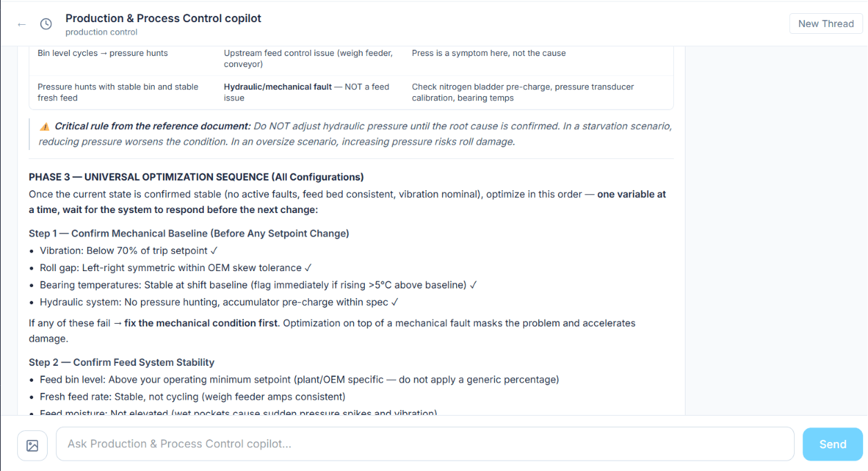This screenshot has width=868, height=471.
Task: Select the PHASE 3 Universal Optimization Sequence heading
Action: [x=196, y=177]
